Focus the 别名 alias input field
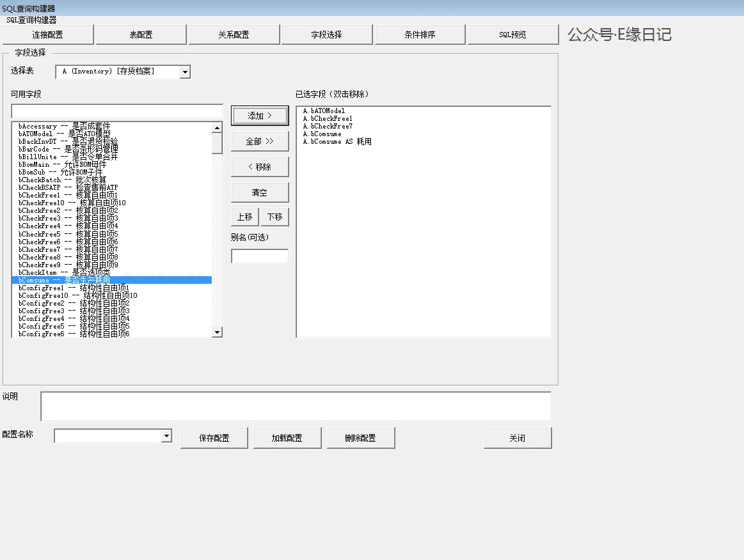The width and height of the screenshot is (744, 560). tap(260, 256)
